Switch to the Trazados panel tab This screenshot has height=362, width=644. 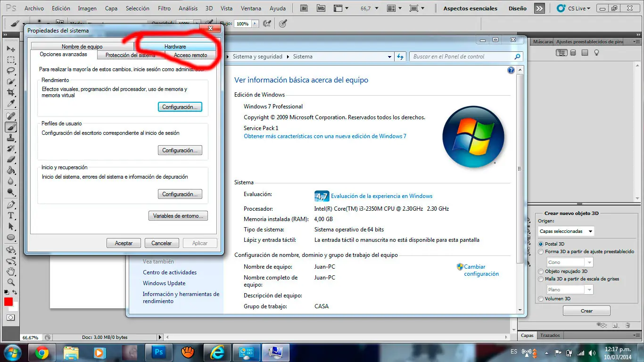tap(550, 336)
